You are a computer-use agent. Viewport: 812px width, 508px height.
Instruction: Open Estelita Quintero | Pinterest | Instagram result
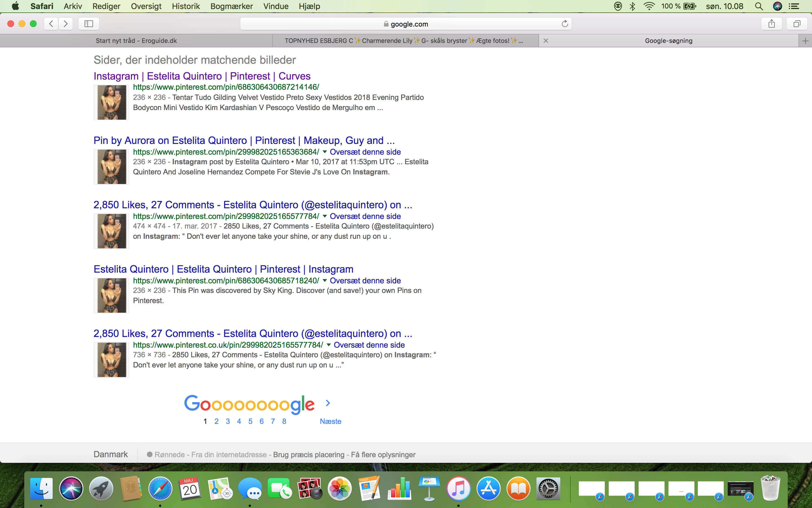tap(224, 269)
